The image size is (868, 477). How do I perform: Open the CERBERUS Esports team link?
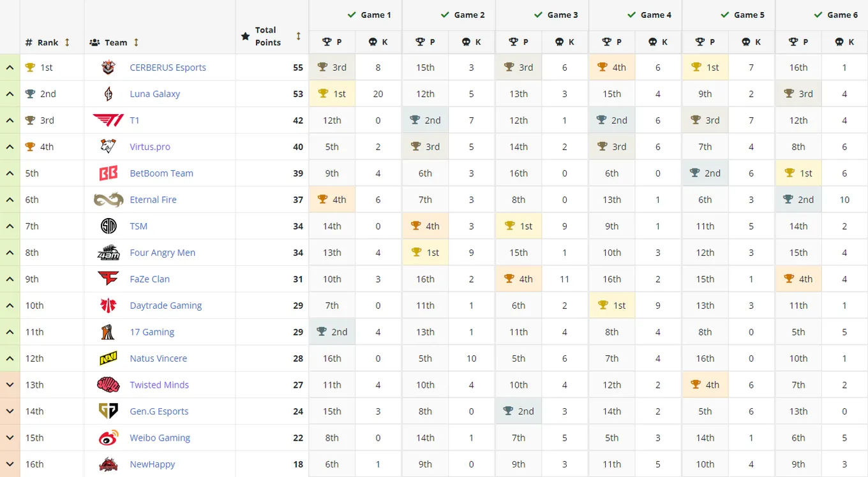168,67
